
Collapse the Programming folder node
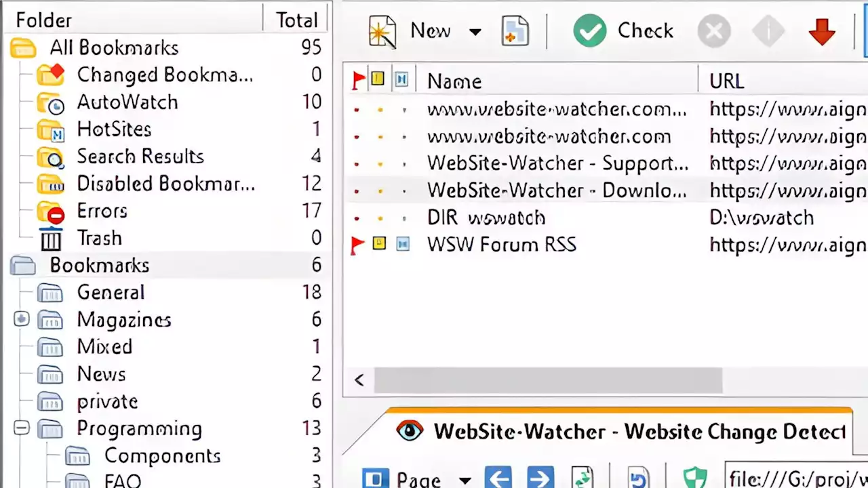tap(22, 428)
